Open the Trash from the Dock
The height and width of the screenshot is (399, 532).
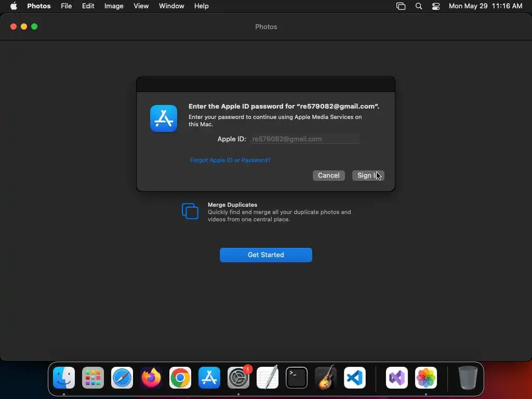pyautogui.click(x=468, y=378)
